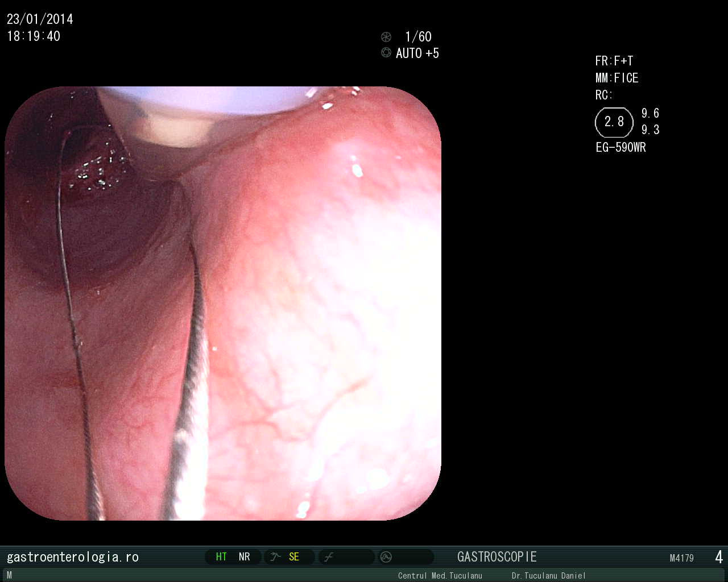
Task: Click the image counter 4
Action: (x=719, y=557)
